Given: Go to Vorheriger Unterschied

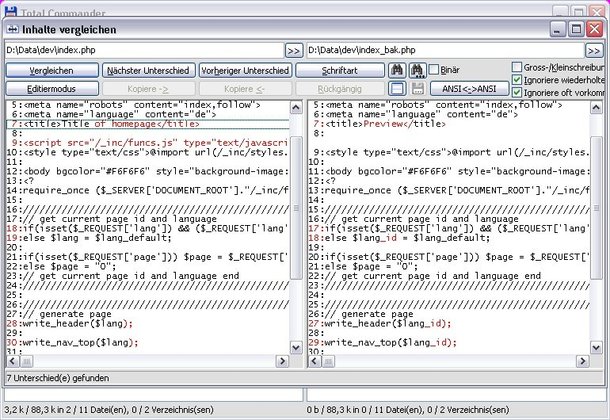Looking at the screenshot, I should click(245, 70).
